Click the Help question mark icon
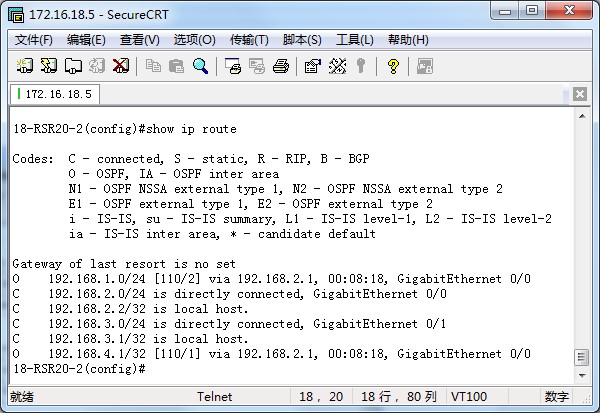 coord(393,67)
